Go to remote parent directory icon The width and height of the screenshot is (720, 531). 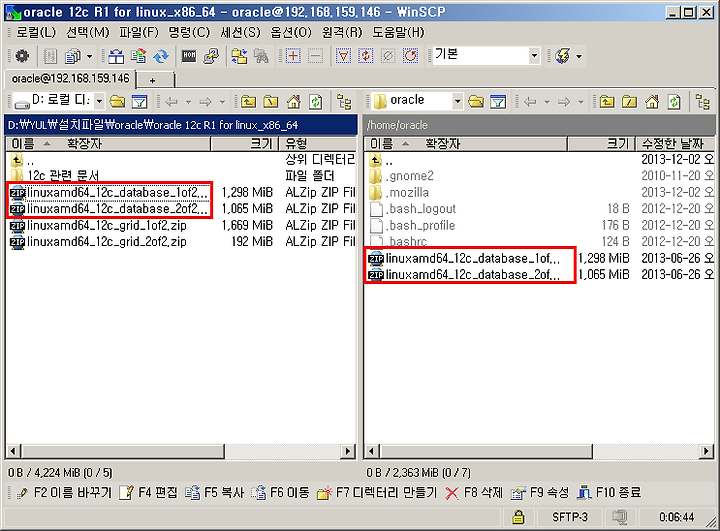(x=607, y=101)
